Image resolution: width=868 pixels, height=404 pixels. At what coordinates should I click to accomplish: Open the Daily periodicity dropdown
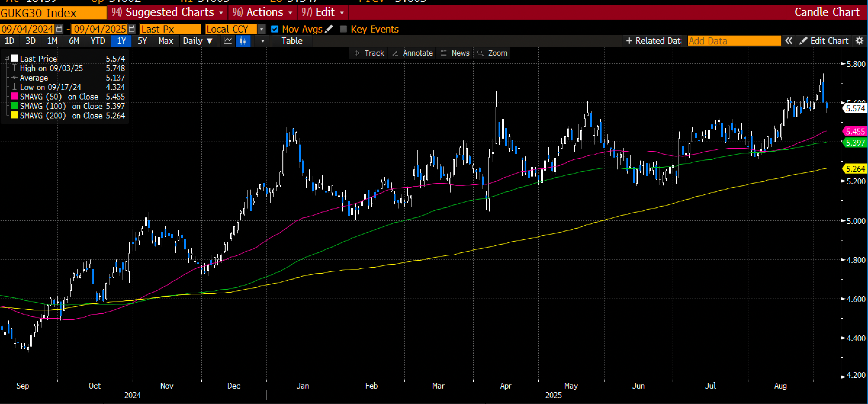pyautogui.click(x=198, y=41)
